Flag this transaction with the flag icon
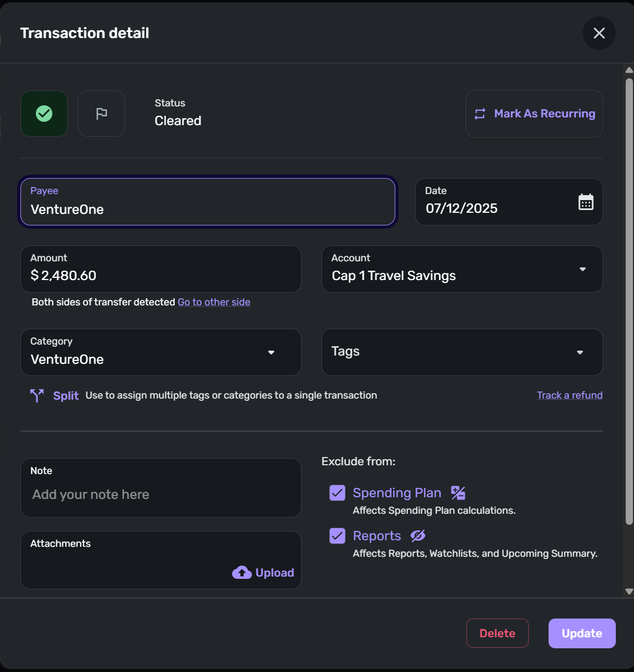634x672 pixels. [x=101, y=114]
